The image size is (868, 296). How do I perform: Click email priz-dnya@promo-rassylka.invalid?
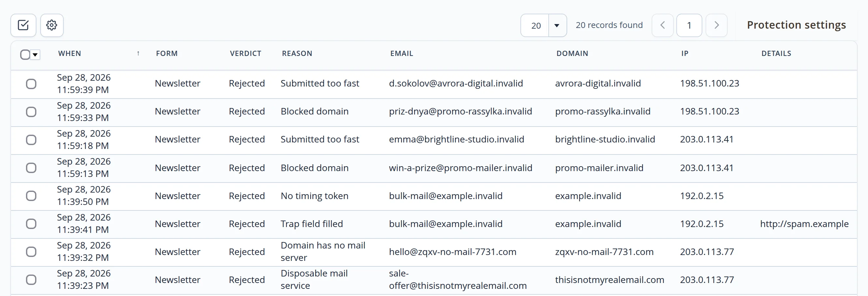click(x=460, y=111)
